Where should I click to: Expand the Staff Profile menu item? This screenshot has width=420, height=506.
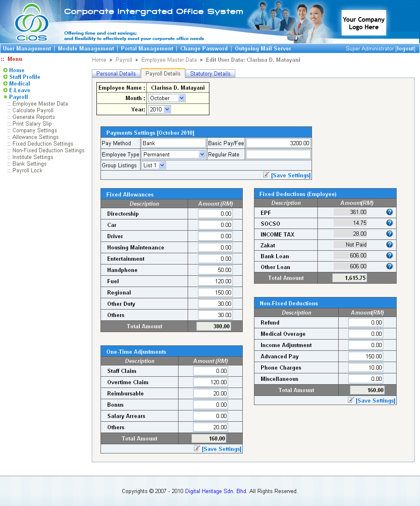tap(25, 77)
